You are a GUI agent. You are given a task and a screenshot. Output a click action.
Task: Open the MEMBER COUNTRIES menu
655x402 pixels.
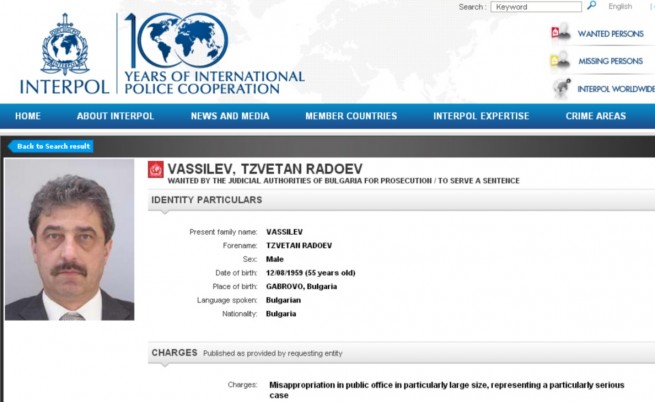click(x=351, y=116)
